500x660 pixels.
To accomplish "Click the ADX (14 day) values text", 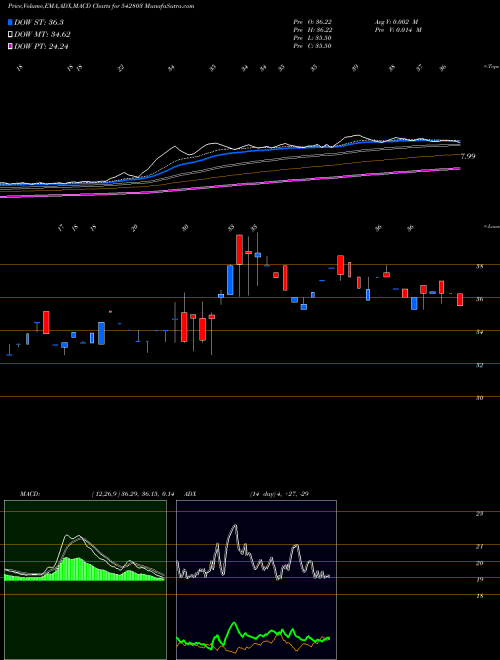I will point(279,494).
